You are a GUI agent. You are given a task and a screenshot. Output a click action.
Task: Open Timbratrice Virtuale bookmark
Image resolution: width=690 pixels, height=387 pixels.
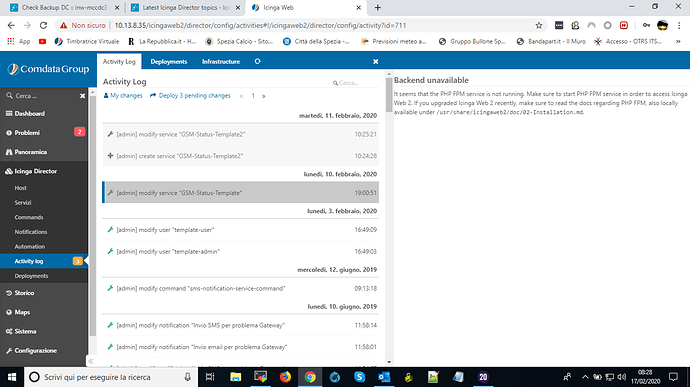coord(87,41)
